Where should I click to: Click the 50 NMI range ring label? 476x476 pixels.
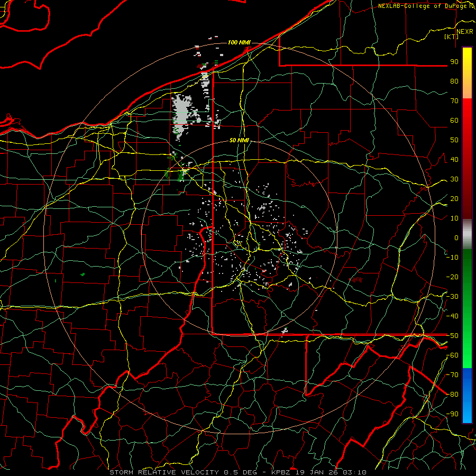(239, 140)
